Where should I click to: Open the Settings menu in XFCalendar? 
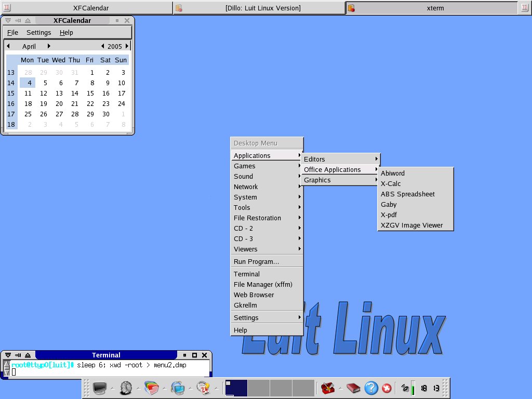click(x=38, y=33)
